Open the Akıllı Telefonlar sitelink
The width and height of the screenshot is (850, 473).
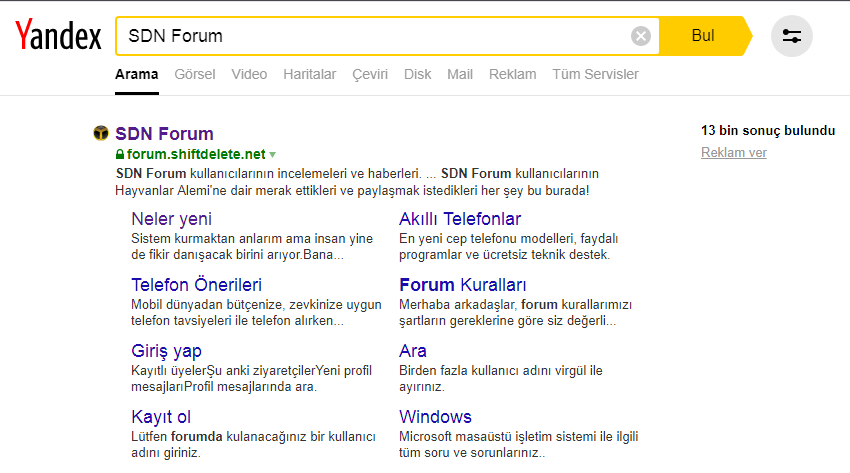tap(460, 219)
